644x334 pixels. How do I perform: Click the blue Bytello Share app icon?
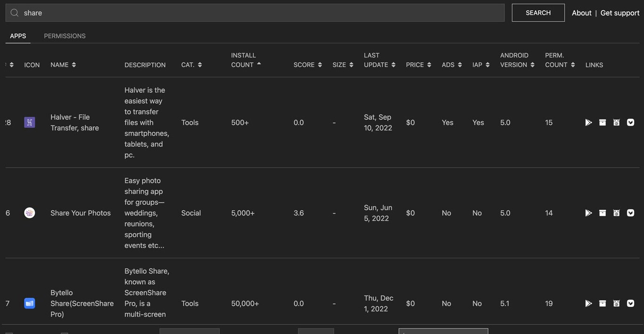tap(30, 304)
